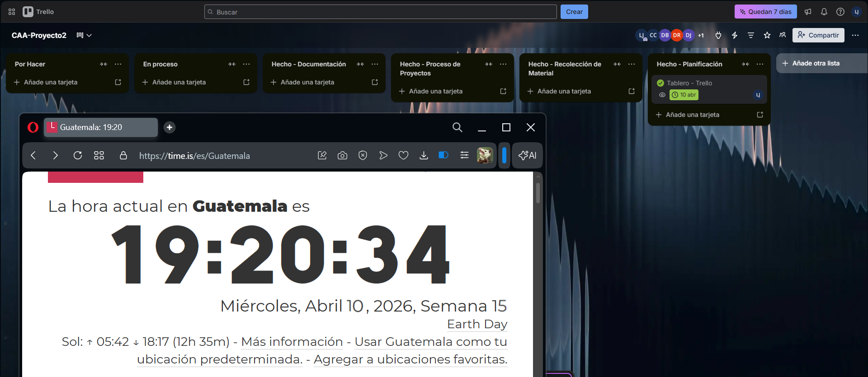
Task: Open Power-Ups plug icon
Action: tap(718, 35)
